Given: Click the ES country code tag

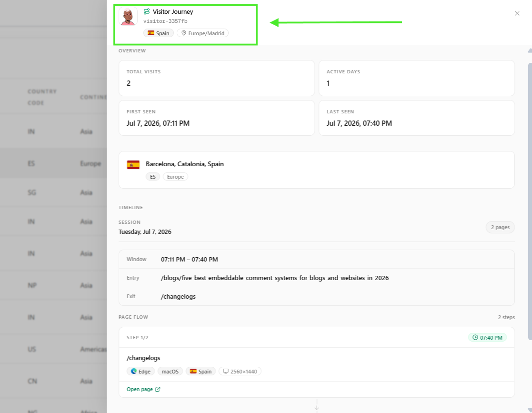Looking at the screenshot, I should tap(153, 176).
